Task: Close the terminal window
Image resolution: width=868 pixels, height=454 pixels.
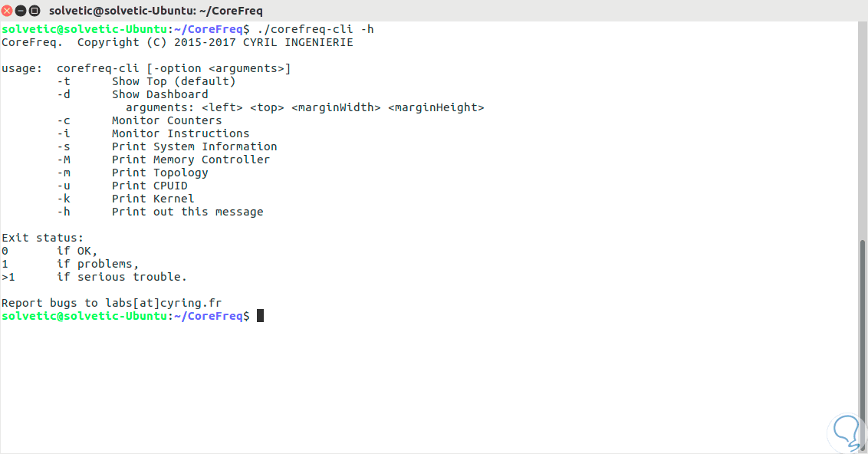Action: [x=8, y=11]
